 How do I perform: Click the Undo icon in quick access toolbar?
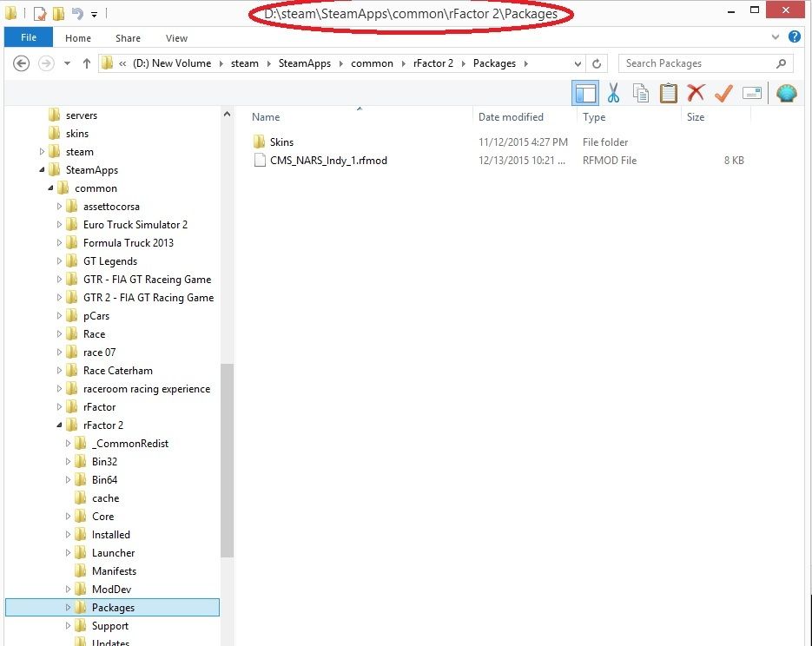[77, 14]
